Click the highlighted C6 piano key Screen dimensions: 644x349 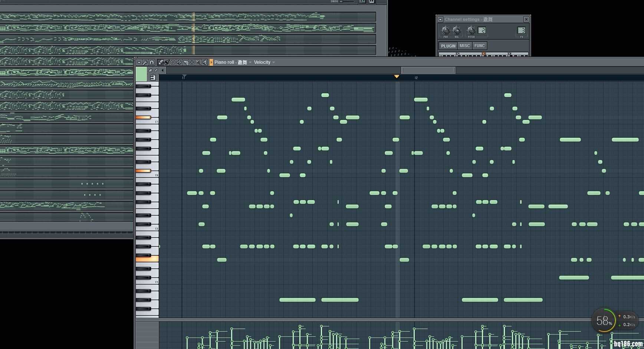click(x=143, y=171)
